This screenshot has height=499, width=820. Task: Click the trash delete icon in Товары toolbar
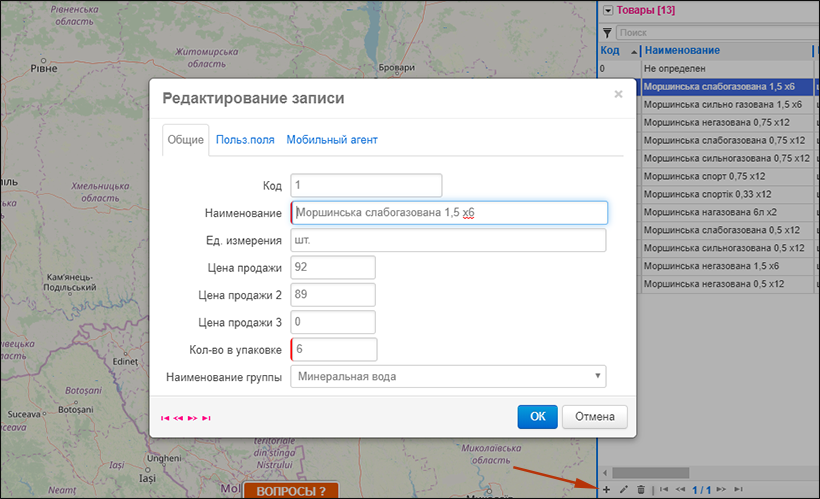coord(641,490)
